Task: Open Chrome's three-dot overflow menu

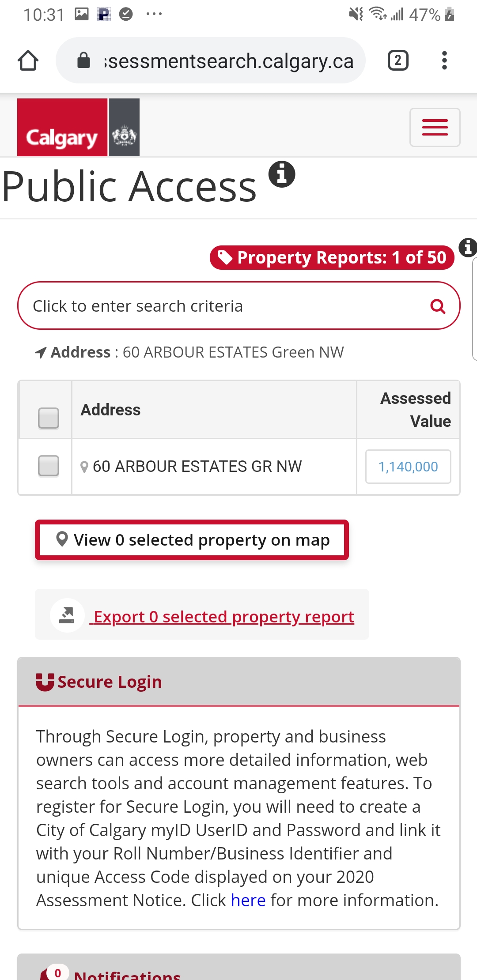Action: [x=444, y=60]
